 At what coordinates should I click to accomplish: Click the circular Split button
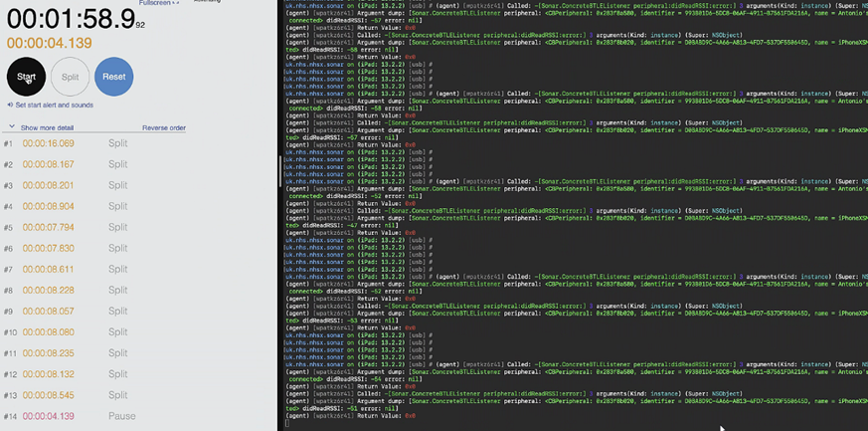(70, 77)
